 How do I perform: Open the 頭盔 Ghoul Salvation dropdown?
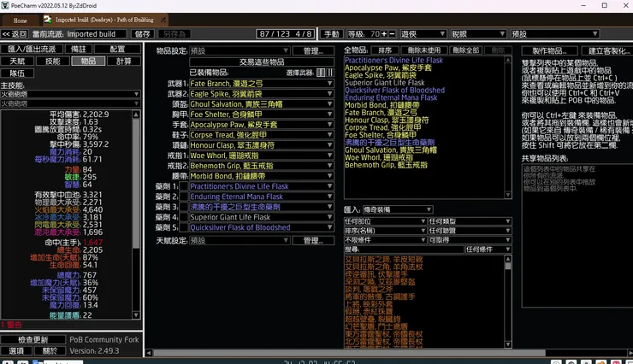click(x=262, y=104)
